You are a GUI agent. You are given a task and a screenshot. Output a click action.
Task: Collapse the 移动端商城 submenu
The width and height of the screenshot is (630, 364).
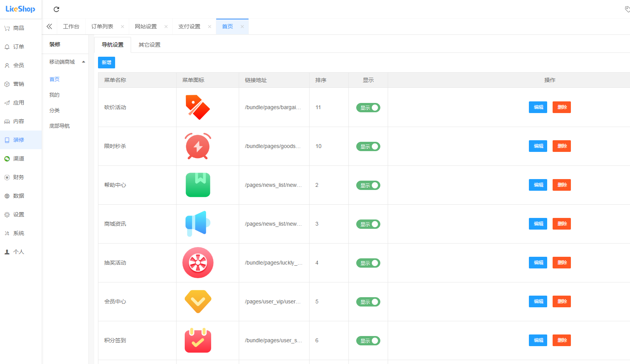[x=83, y=62]
